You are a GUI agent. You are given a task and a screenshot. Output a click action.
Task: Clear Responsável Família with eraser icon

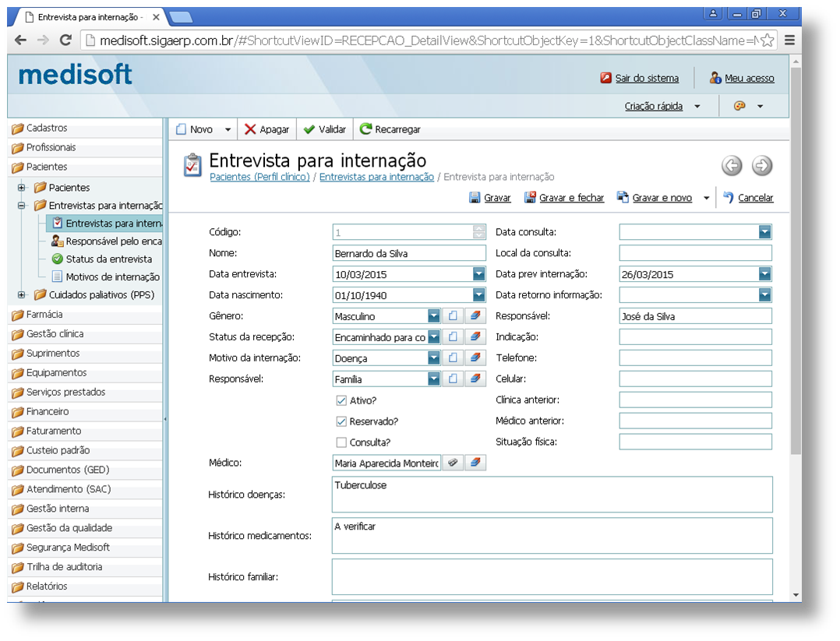pyautogui.click(x=475, y=379)
